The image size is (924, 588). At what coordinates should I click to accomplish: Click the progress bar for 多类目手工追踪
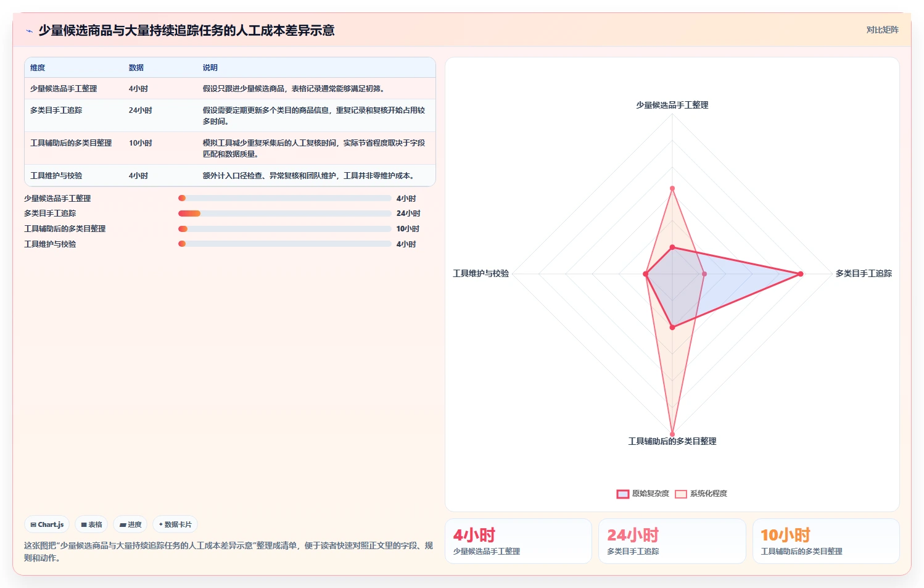pyautogui.click(x=284, y=213)
